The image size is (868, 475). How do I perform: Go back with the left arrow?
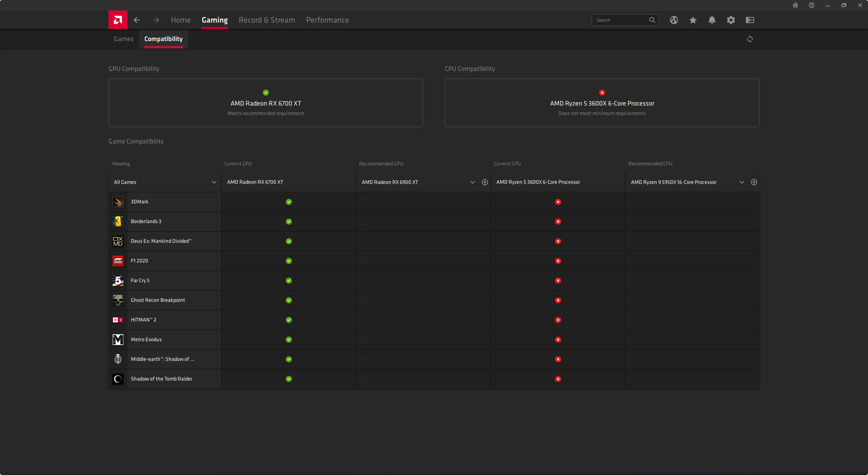click(x=137, y=20)
